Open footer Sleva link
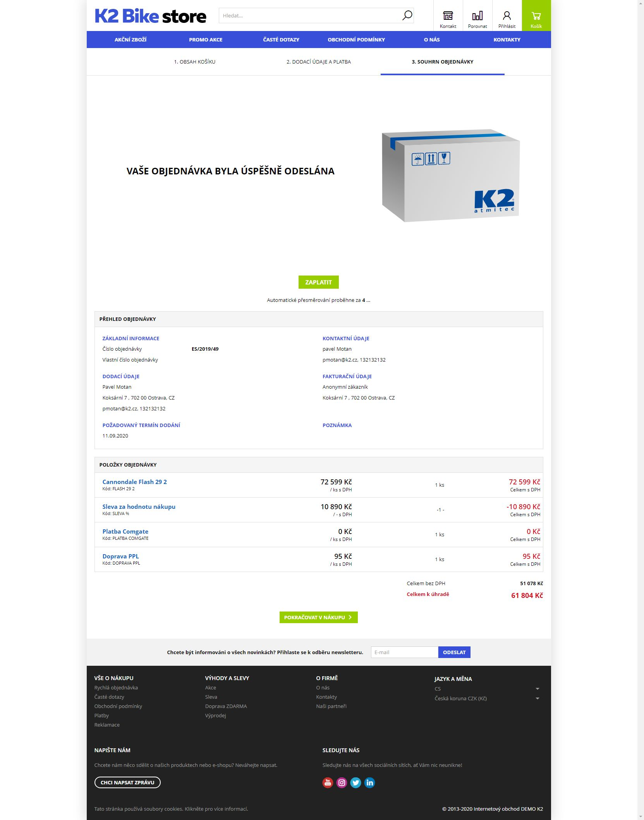Screen dimensions: 644x820 211,697
